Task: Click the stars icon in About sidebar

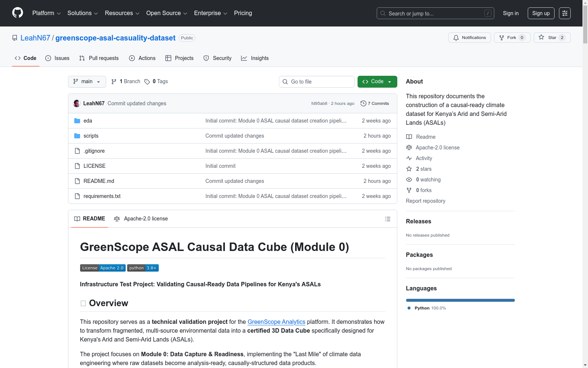Action: pos(409,169)
